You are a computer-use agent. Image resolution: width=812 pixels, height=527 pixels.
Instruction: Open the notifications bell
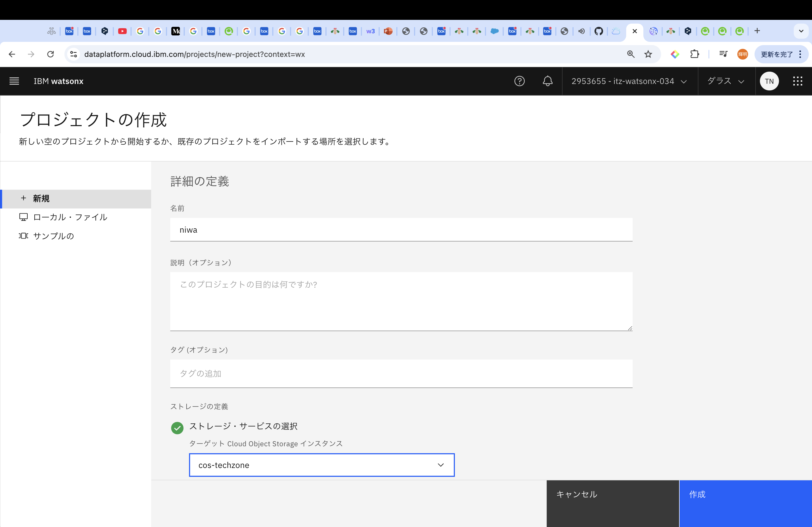pos(548,81)
